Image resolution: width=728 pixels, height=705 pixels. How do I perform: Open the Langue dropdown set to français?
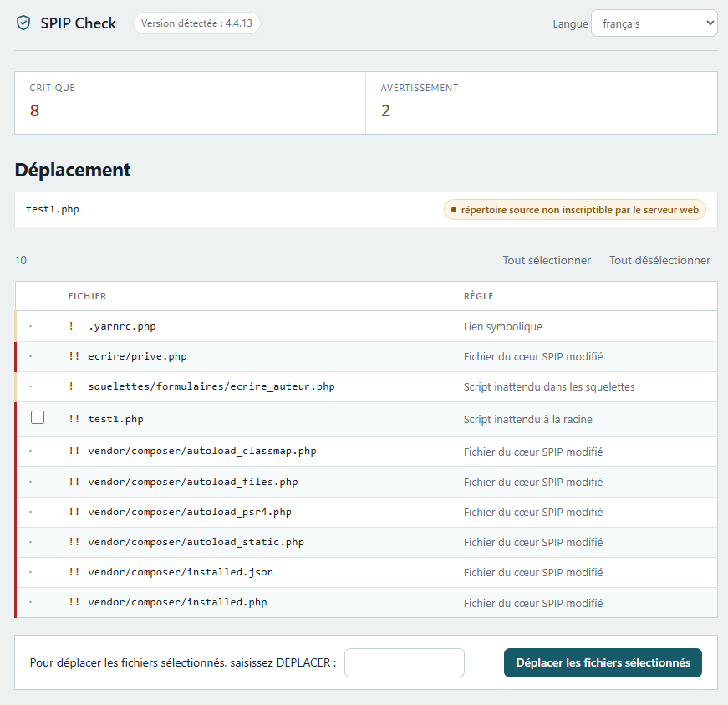pos(654,23)
